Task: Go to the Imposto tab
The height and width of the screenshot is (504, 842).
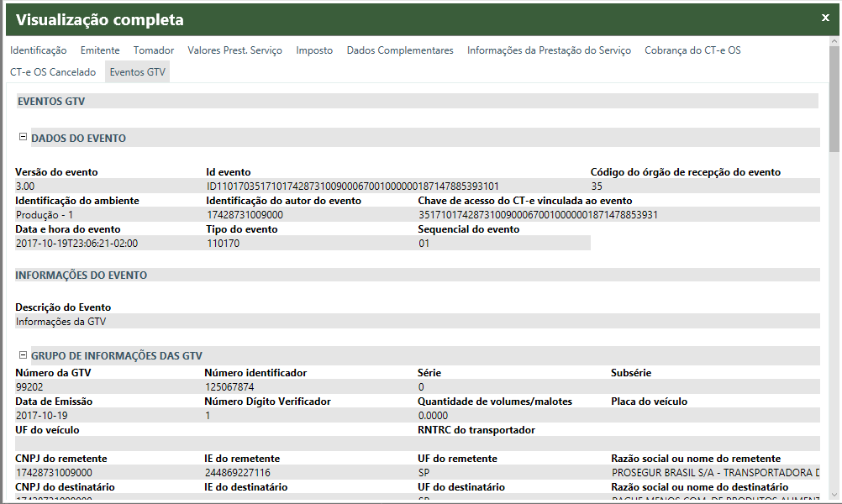Action: click(x=314, y=50)
